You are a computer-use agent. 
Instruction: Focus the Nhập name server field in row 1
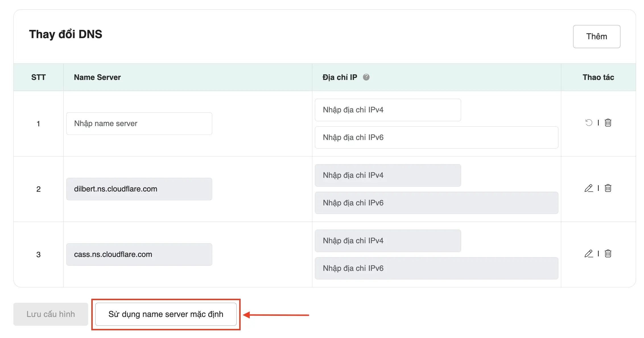pos(139,123)
